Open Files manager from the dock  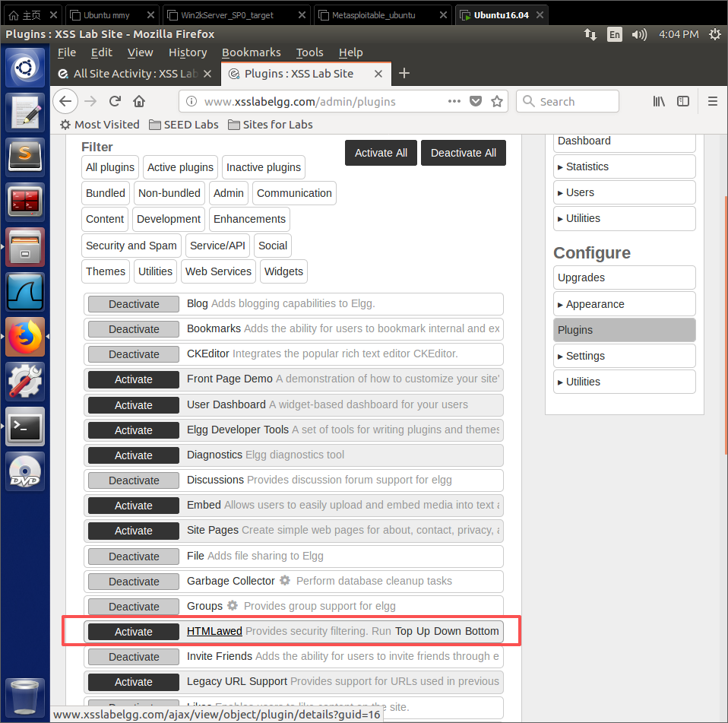tap(25, 246)
